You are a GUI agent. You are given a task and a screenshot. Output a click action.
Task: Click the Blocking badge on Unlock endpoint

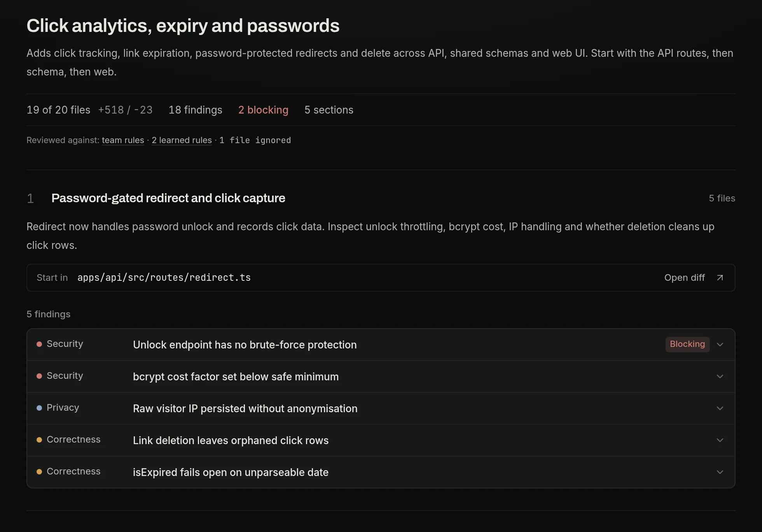coord(687,344)
